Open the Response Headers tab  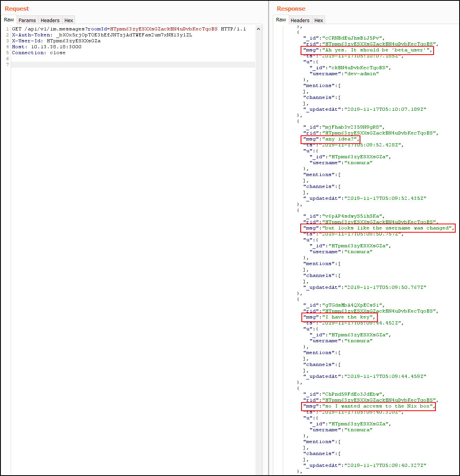[x=300, y=20]
